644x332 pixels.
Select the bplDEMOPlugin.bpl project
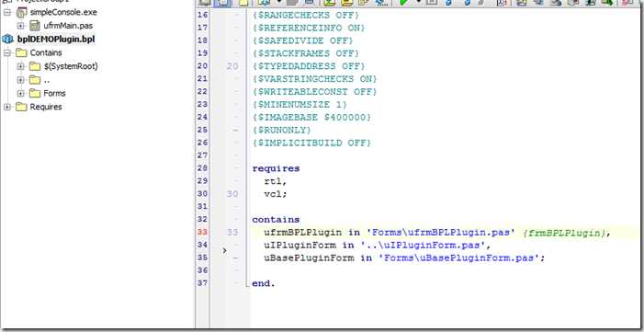tap(56, 40)
